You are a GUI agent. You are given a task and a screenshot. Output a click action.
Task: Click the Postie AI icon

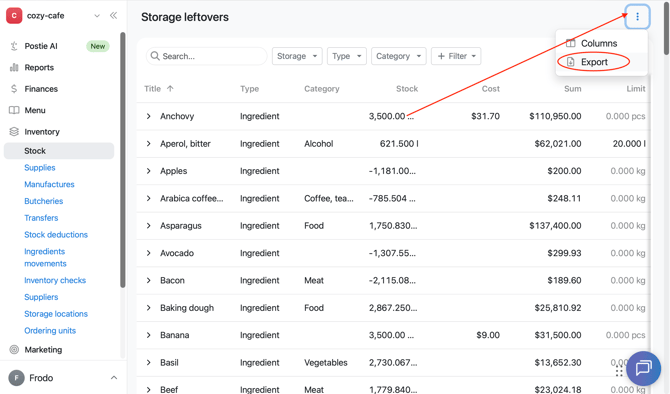[14, 46]
